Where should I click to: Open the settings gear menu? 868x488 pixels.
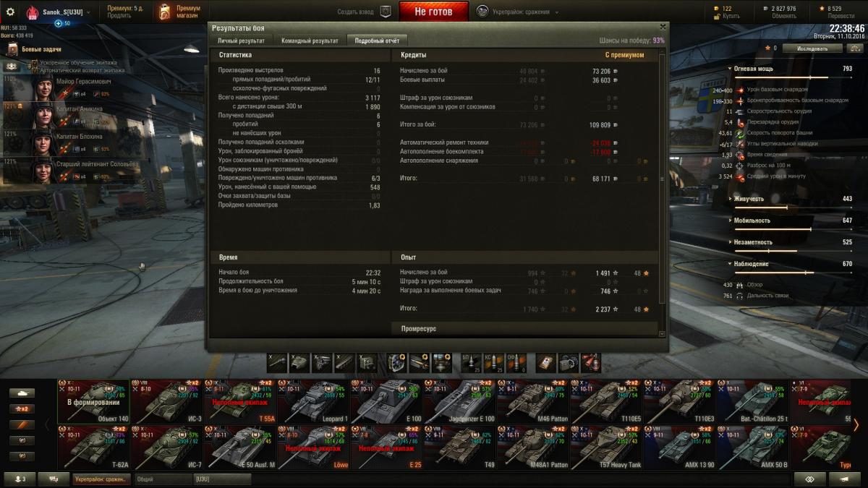click(x=10, y=12)
